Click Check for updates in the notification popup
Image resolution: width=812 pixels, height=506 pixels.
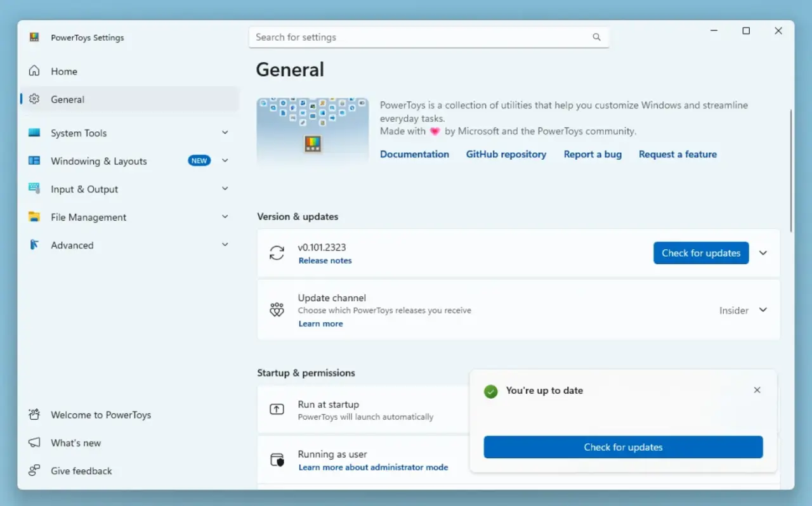click(x=623, y=447)
